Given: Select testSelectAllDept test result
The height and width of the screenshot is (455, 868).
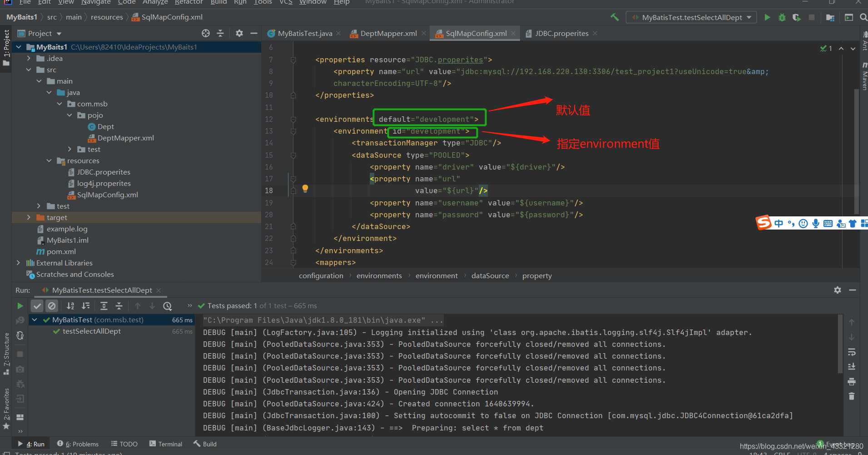Looking at the screenshot, I should click(91, 331).
